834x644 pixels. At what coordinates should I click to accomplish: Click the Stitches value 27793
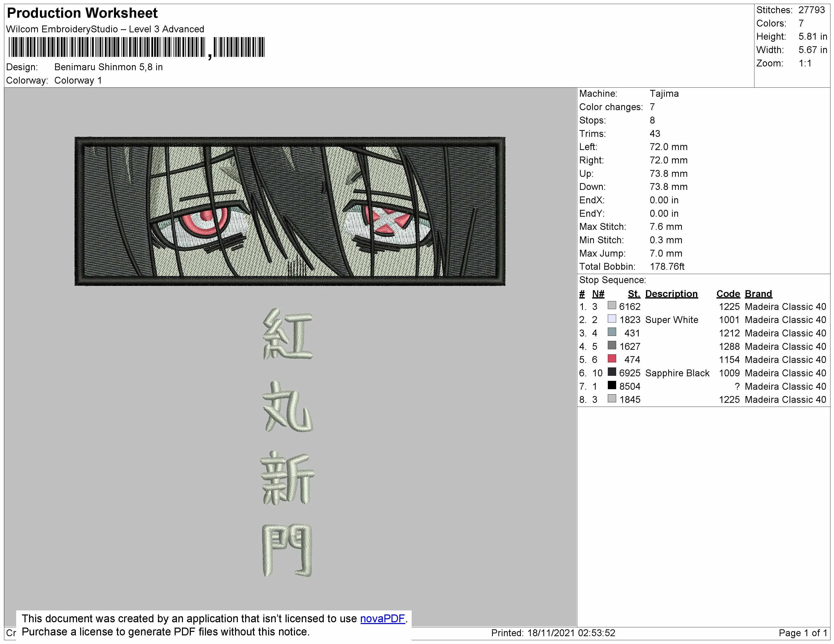(812, 10)
